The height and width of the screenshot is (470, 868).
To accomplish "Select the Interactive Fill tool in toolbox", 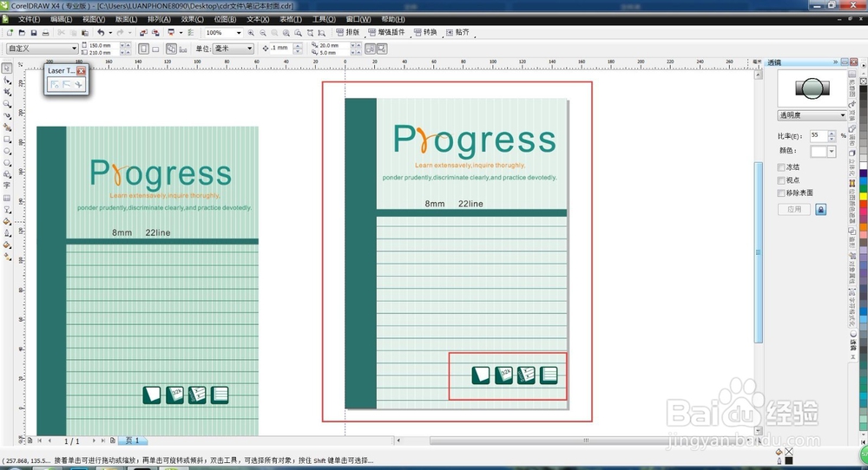I will coord(7,256).
